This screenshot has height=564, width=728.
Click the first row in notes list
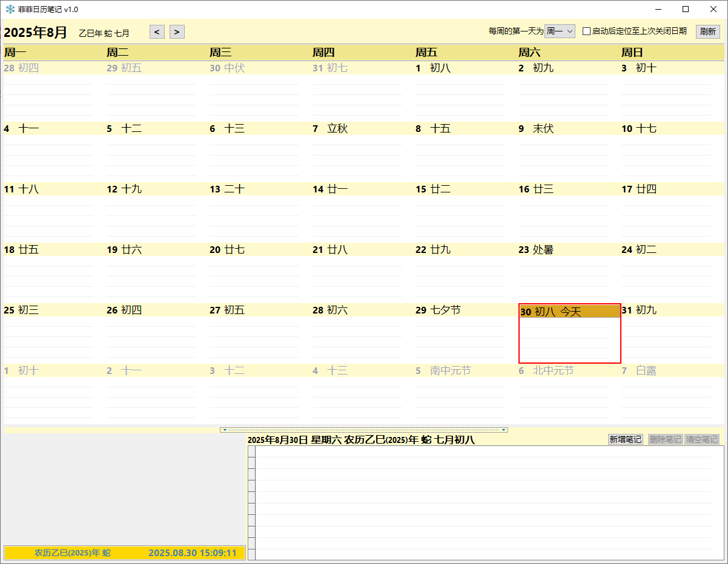tap(485, 452)
